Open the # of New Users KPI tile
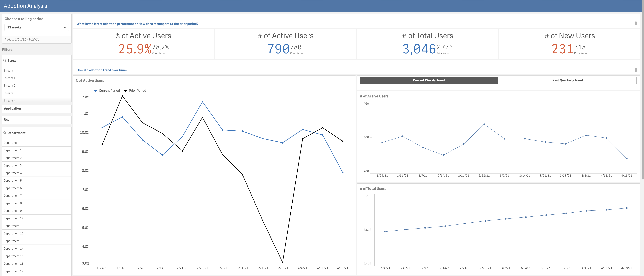This screenshot has height=276, width=644. [570, 44]
